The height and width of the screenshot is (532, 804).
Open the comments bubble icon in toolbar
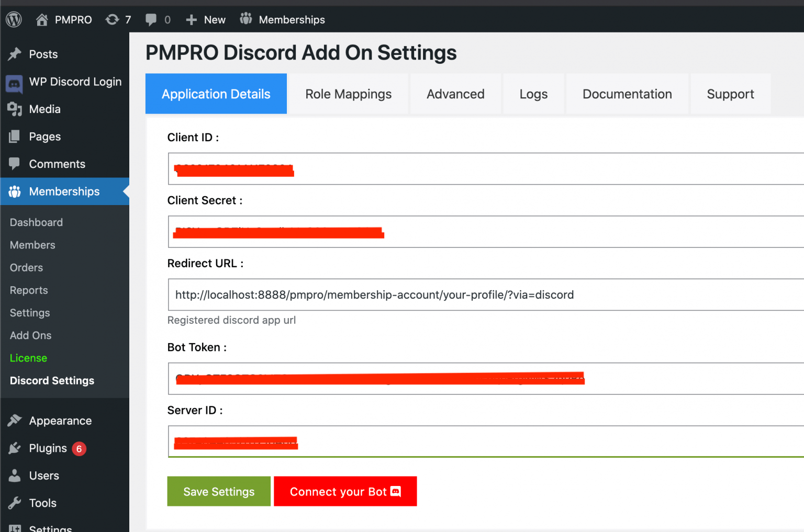[152, 19]
